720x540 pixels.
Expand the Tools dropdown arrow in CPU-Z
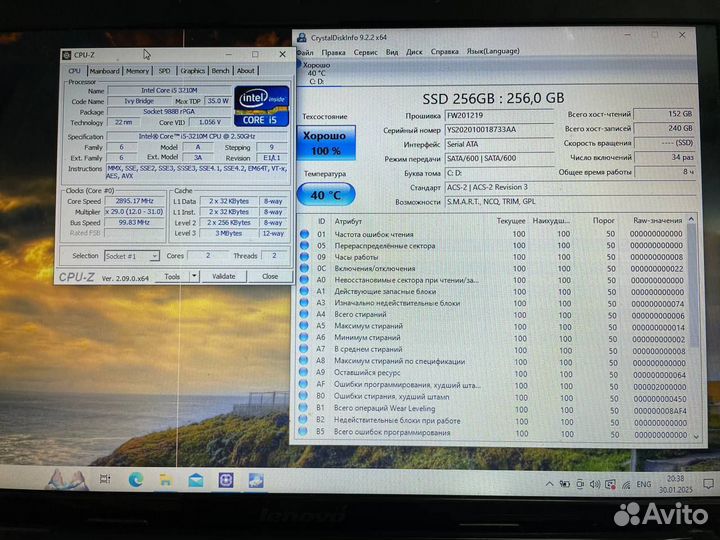pos(195,276)
